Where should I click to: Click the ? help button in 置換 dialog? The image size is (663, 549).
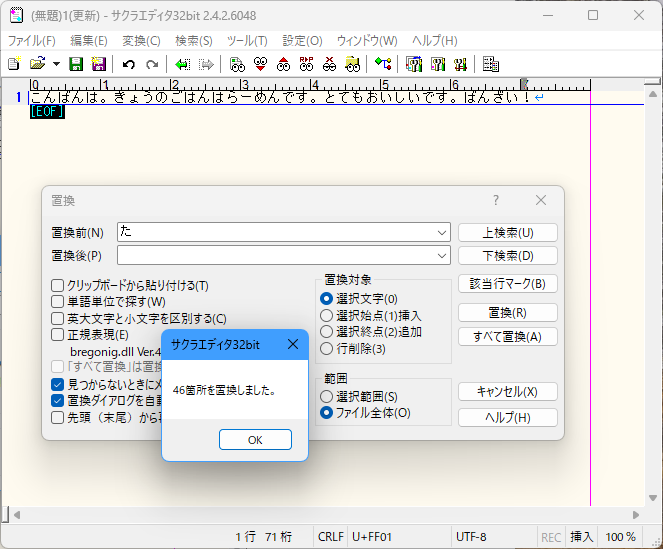(x=496, y=200)
